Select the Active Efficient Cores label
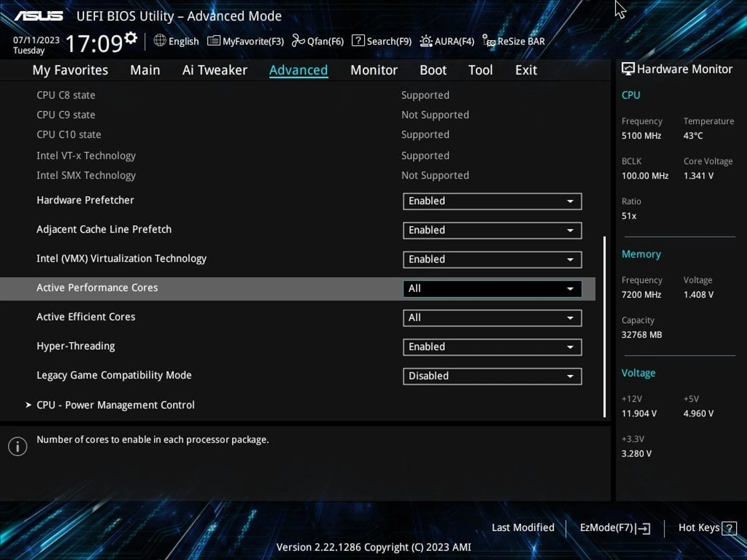The image size is (747, 560). pos(86,317)
